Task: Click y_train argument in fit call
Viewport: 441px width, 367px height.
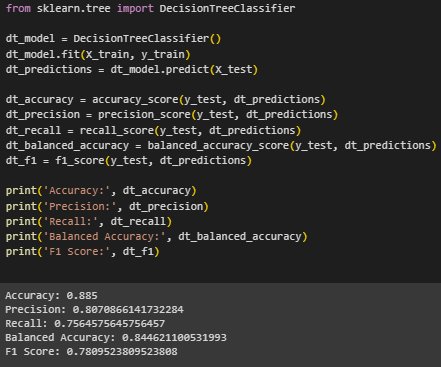Action: point(162,54)
